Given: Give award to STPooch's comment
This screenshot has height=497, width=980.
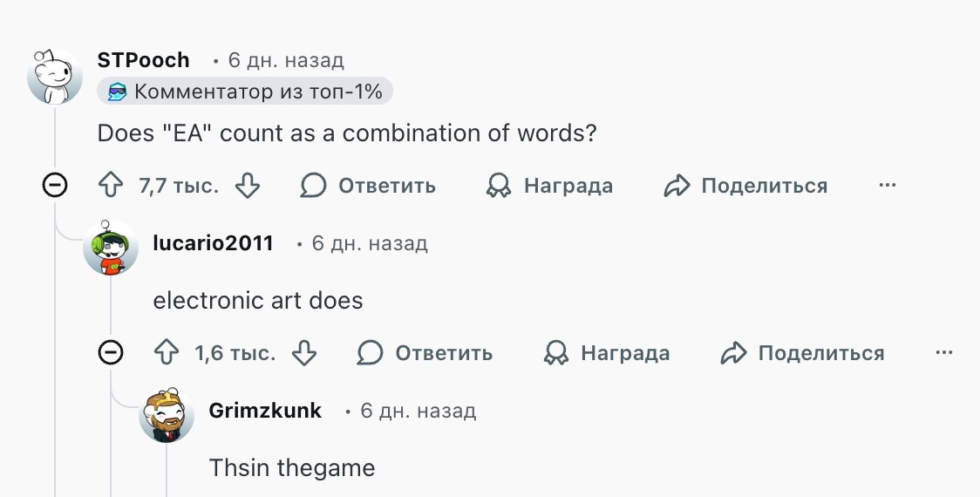Looking at the screenshot, I should (x=549, y=186).
